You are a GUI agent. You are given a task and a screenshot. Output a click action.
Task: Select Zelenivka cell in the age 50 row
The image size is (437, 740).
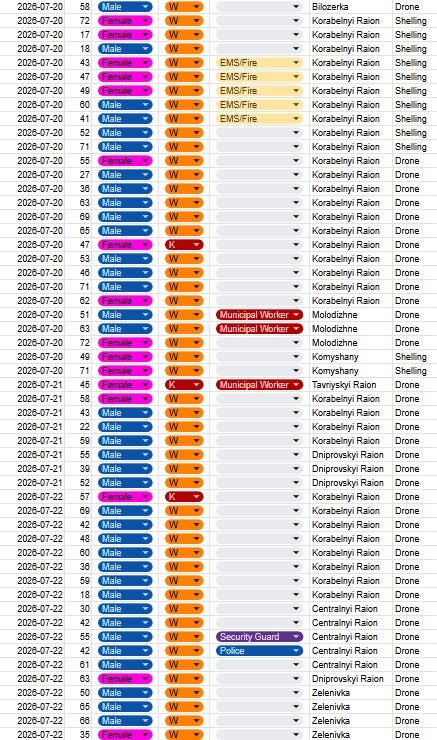click(x=350, y=693)
